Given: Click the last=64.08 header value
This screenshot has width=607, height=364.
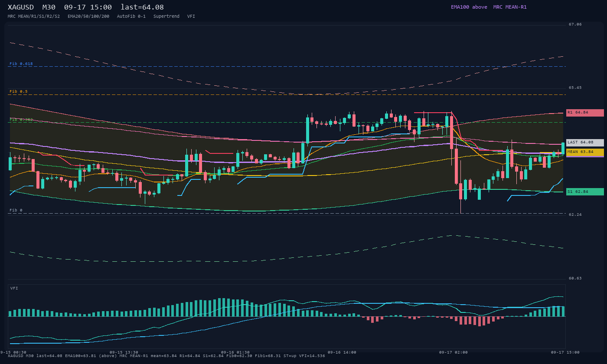Looking at the screenshot, I should click(x=142, y=7).
